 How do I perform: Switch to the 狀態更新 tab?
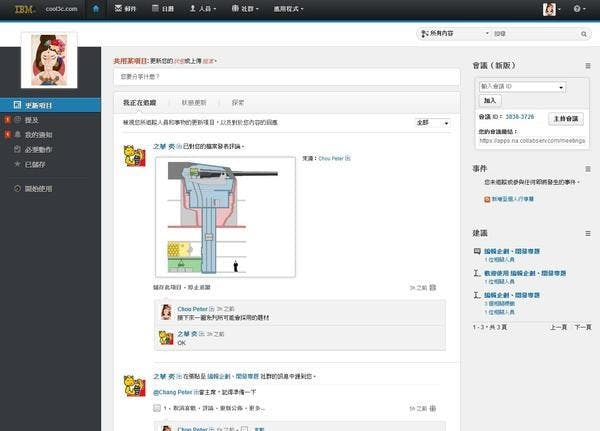point(194,103)
